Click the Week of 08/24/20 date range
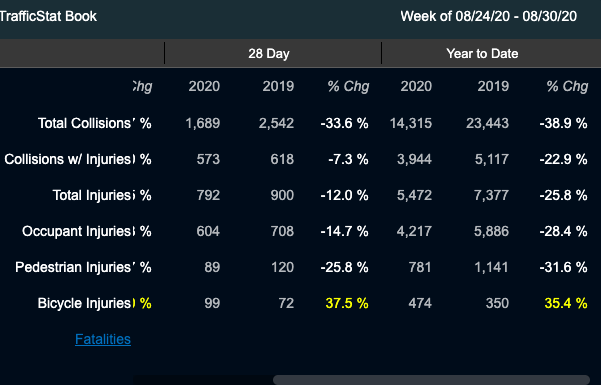The image size is (601, 385). [489, 16]
